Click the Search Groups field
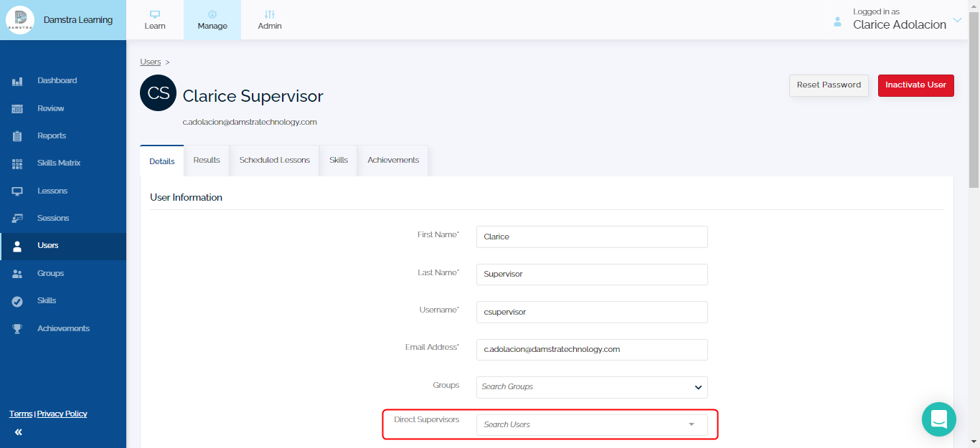This screenshot has width=980, height=448. pos(592,387)
